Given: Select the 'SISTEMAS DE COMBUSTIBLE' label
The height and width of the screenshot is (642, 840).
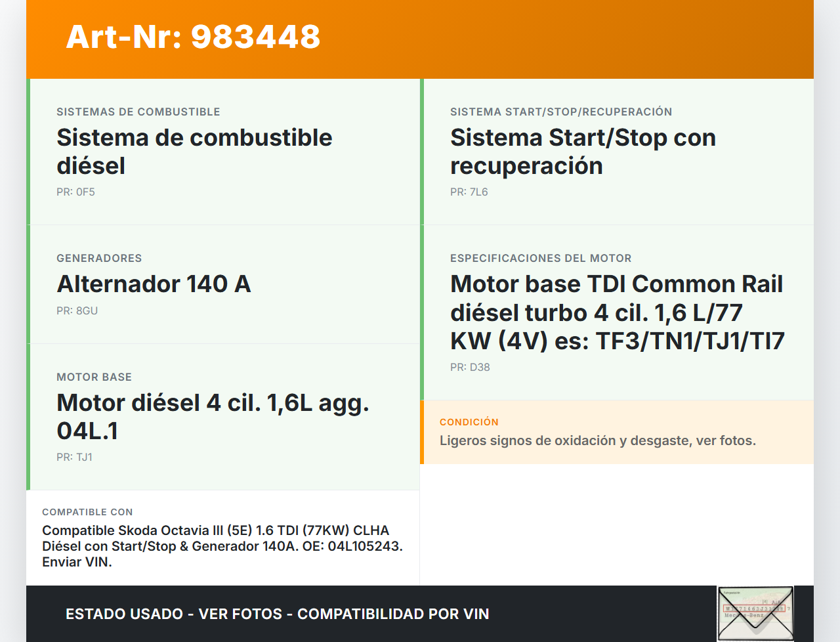Looking at the screenshot, I should point(138,112).
